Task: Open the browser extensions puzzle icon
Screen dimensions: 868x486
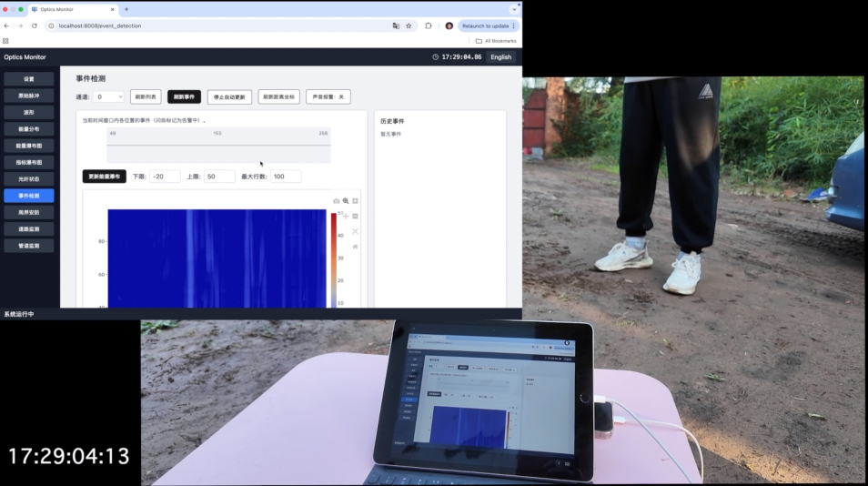Action: coord(429,25)
